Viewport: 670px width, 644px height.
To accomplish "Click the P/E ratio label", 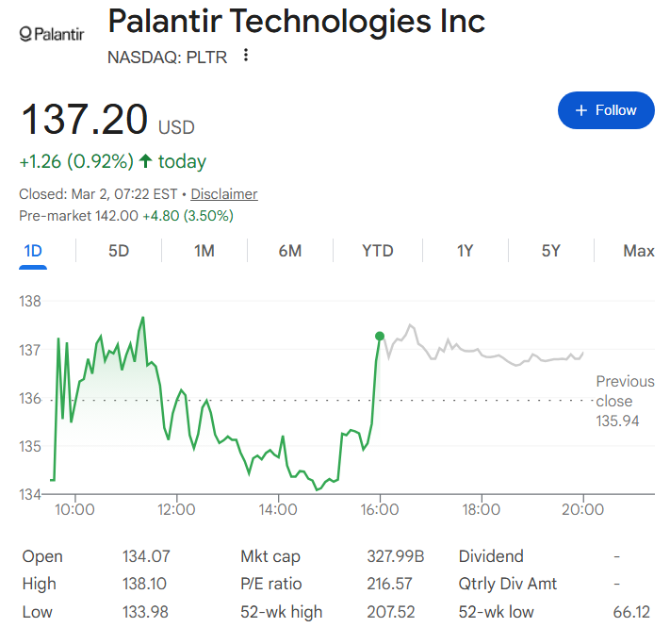I will point(270,584).
